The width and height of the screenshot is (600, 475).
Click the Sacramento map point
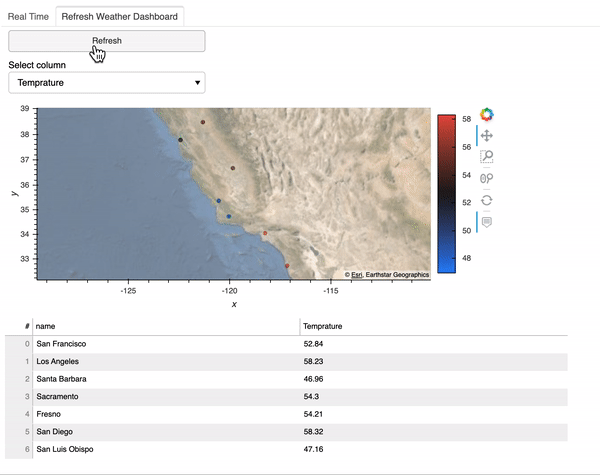[x=203, y=122]
